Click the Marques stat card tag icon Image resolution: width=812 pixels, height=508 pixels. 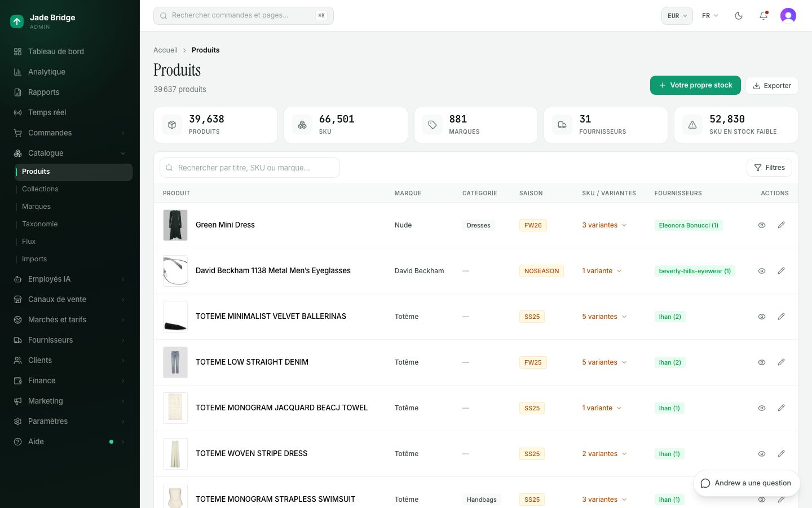(x=433, y=125)
